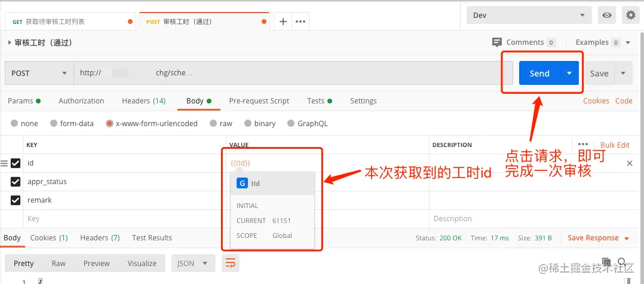
Task: Click the request URL field
Action: click(293, 73)
